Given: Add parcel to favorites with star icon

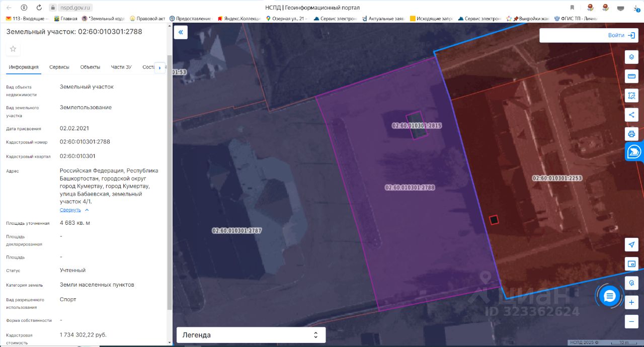Looking at the screenshot, I should (13, 49).
